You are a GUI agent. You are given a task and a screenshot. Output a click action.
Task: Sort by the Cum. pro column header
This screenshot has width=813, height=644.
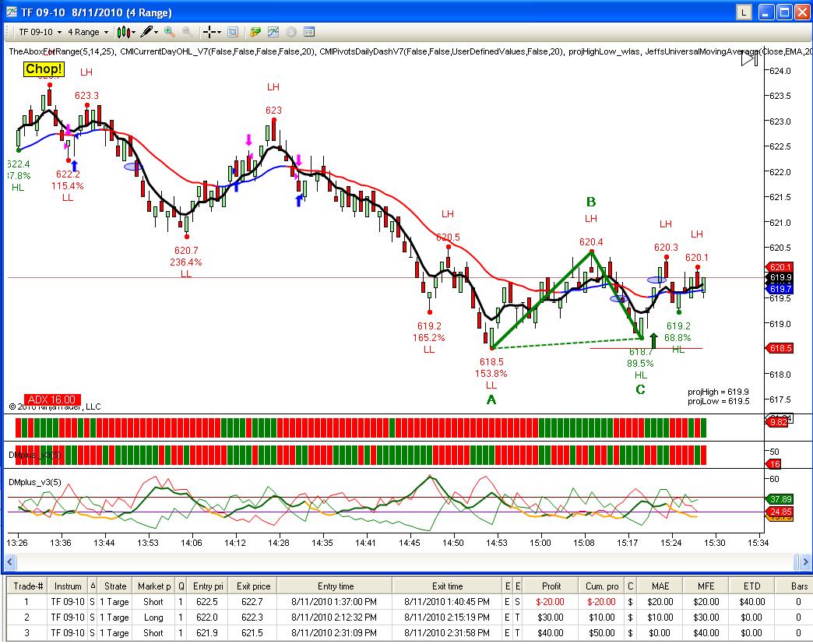click(x=602, y=586)
